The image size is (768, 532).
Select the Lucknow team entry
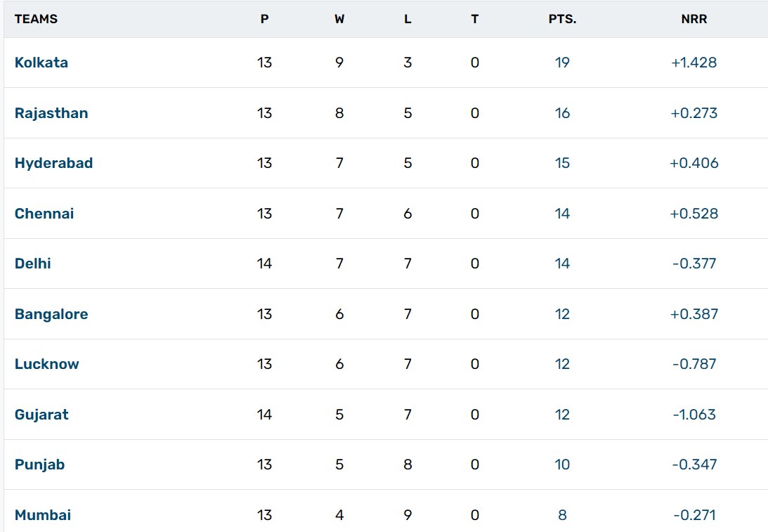point(47,364)
